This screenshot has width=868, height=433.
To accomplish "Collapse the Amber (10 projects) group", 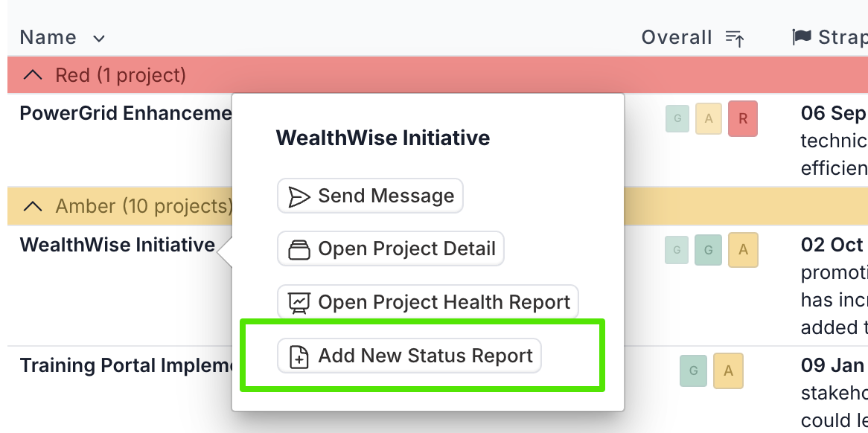I will point(33,206).
